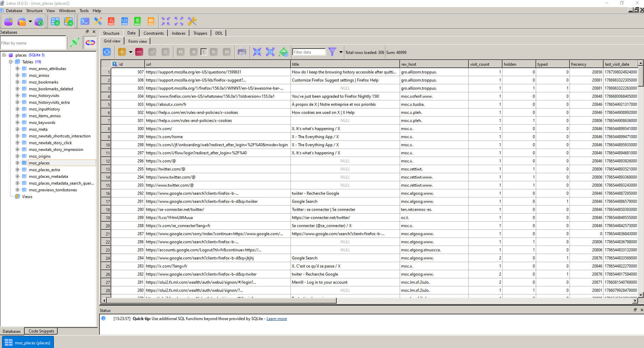Click the commit checkmark icon
This screenshot has width=644, height=348.
coord(152,52)
